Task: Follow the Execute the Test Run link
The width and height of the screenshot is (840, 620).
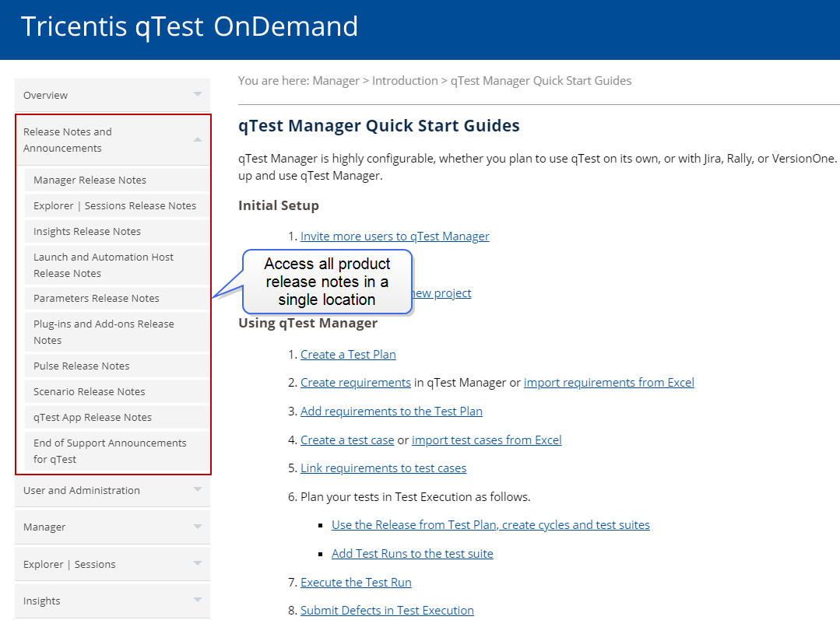Action: pyautogui.click(x=357, y=582)
